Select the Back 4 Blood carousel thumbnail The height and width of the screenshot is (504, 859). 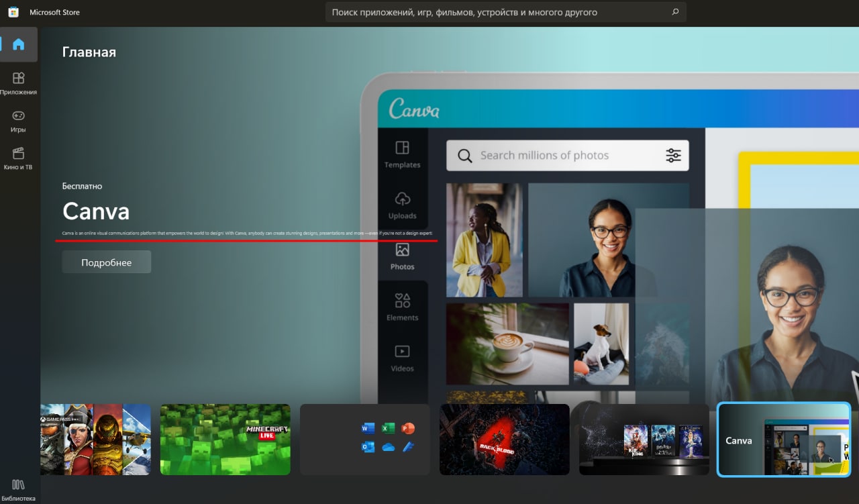click(505, 440)
